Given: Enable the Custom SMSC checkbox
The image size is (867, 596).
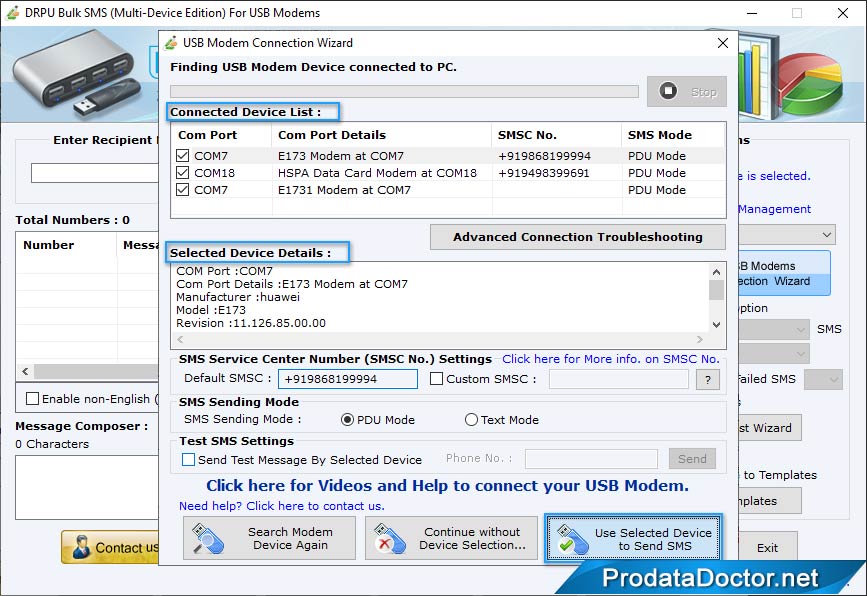Looking at the screenshot, I should coord(436,379).
